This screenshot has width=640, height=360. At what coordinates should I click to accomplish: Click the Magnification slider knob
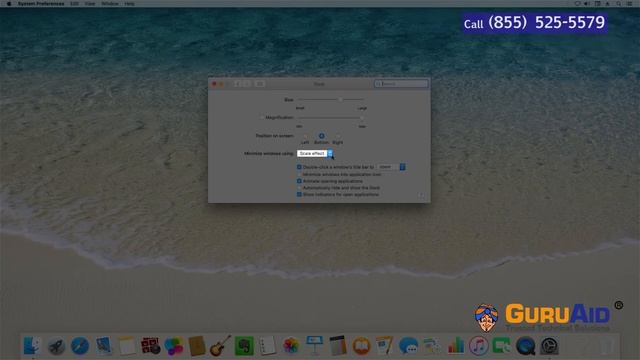pos(362,118)
